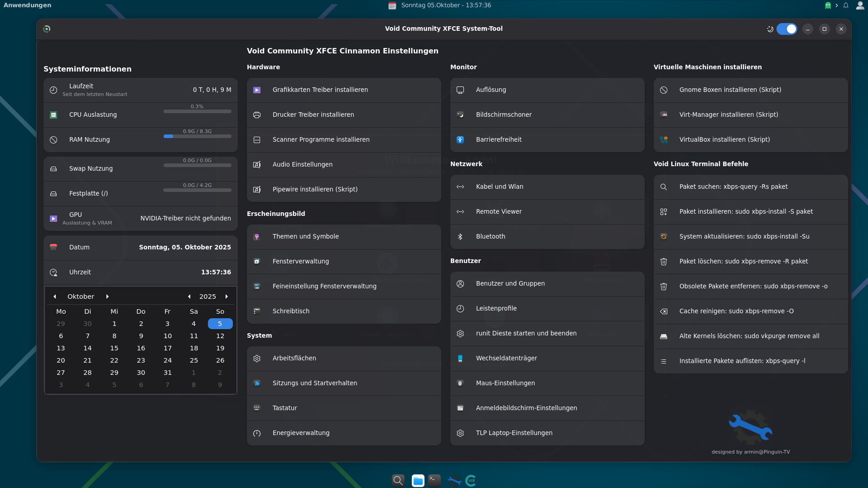Open Energieverwaltung settings

[301, 433]
